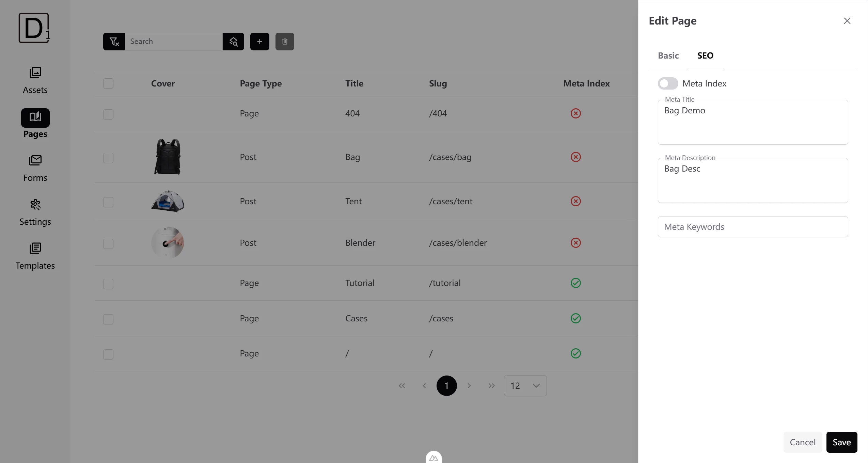
Task: Go to the first page of results
Action: coord(402,386)
